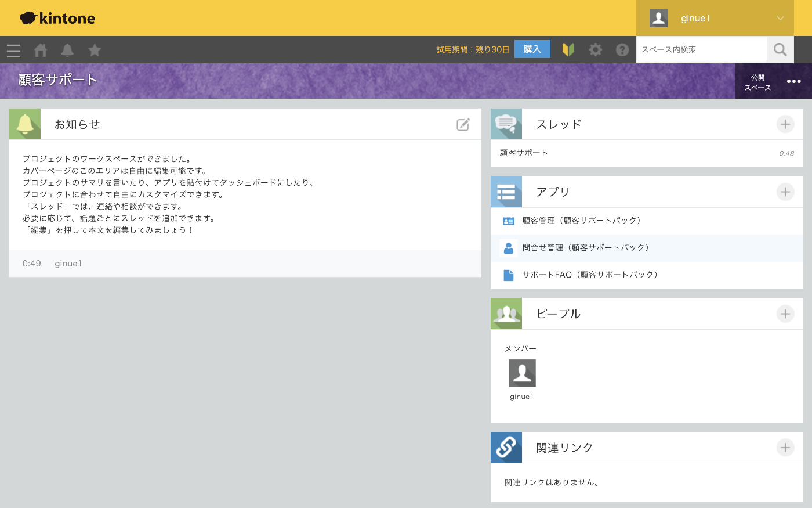
Task: Open the notification bell icon
Action: click(67, 50)
